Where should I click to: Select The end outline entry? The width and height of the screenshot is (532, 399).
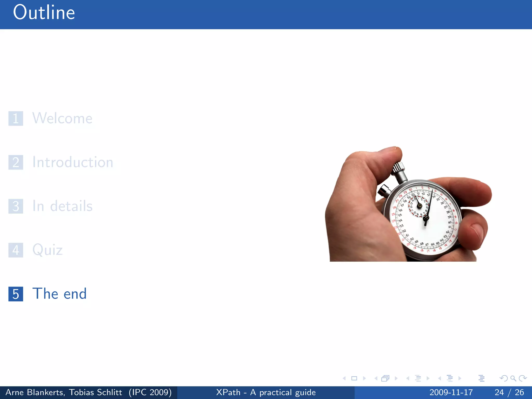[x=59, y=294]
